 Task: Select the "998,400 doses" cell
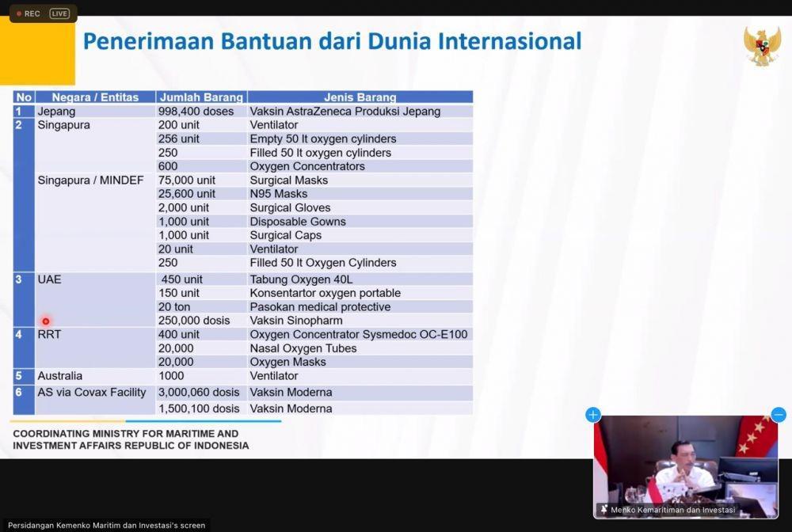tap(201, 111)
